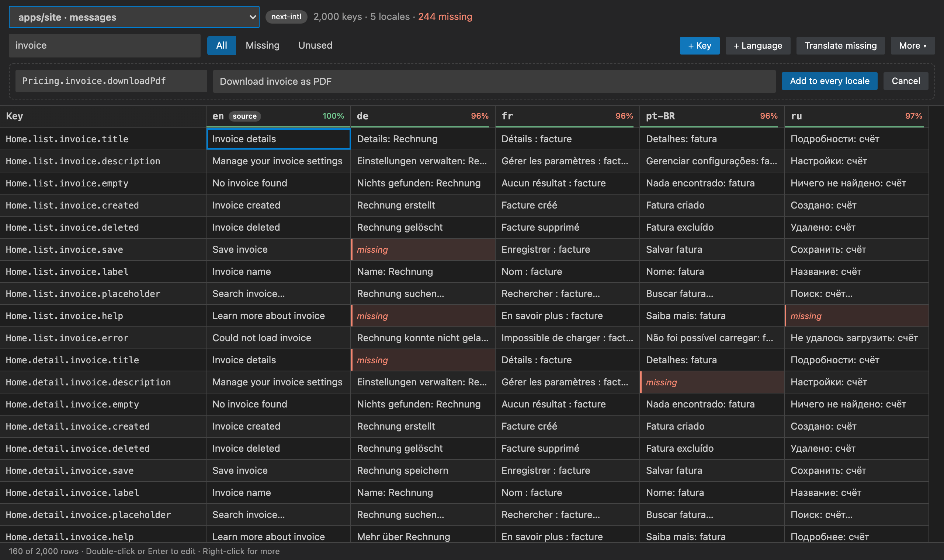Click the new key name field Pricing.invoice.downloadPdf
944x560 pixels.
pos(111,81)
